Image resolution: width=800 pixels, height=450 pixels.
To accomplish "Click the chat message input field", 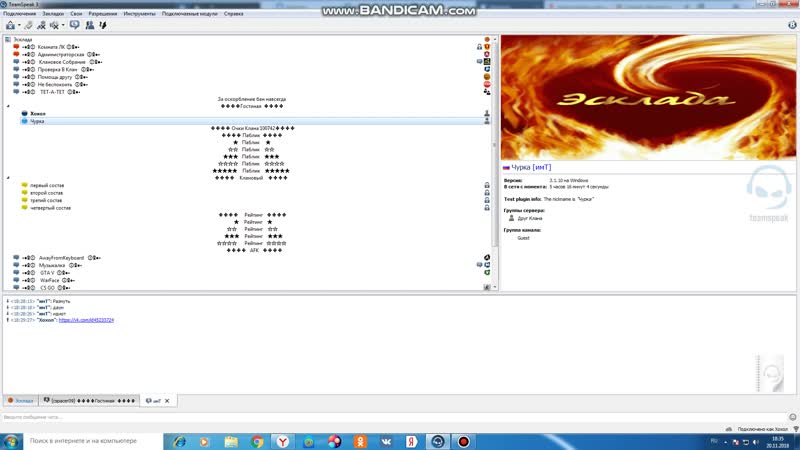I will [x=393, y=417].
